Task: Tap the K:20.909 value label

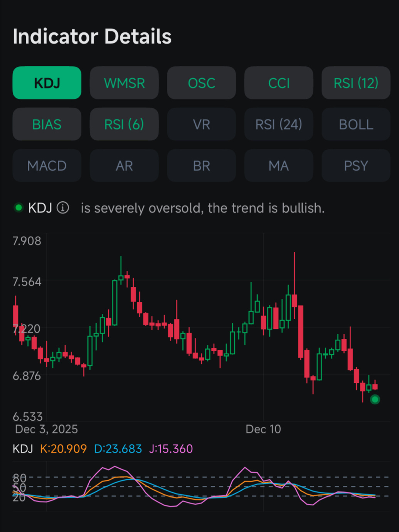Action: pos(63,449)
